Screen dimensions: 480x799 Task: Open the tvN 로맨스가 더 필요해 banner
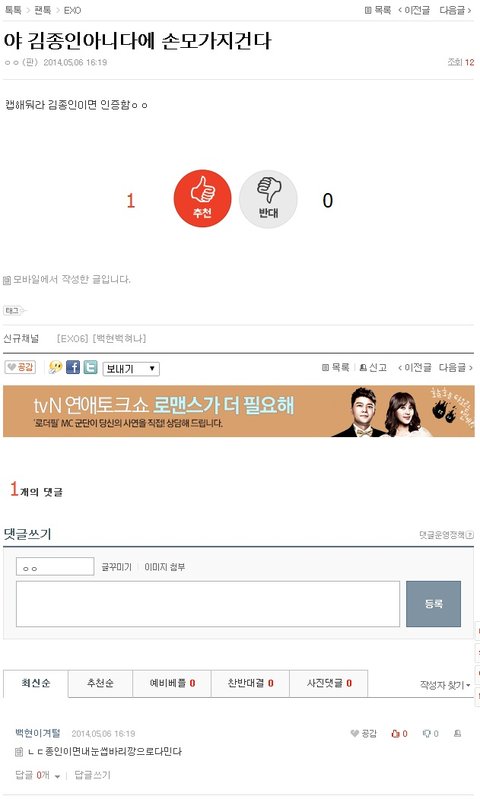[x=239, y=411]
